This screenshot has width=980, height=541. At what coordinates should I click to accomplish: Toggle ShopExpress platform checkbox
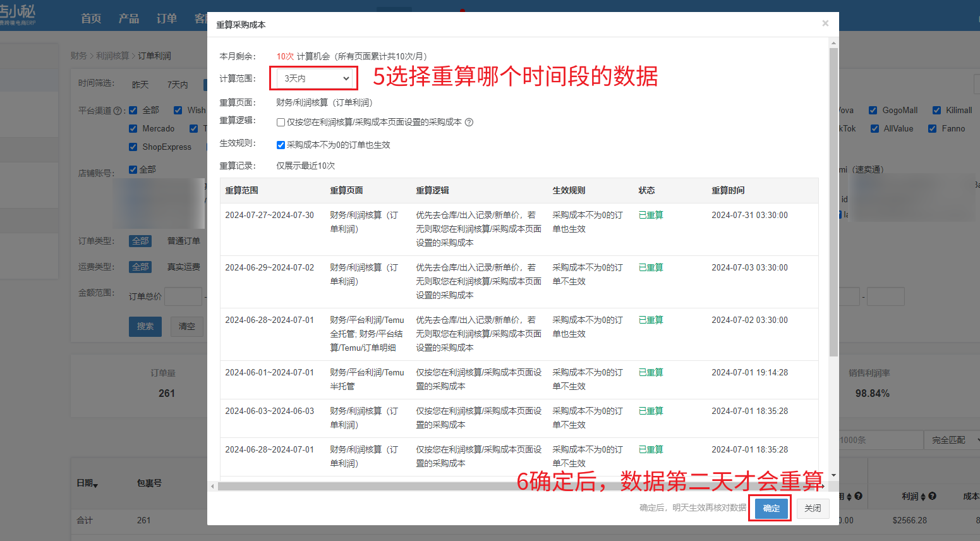click(133, 147)
